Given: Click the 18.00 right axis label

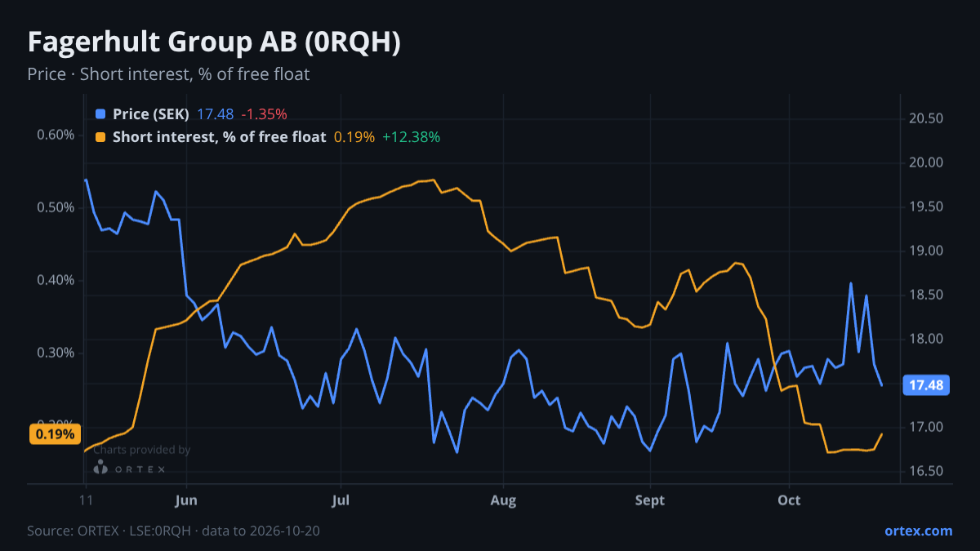Looking at the screenshot, I should [926, 339].
